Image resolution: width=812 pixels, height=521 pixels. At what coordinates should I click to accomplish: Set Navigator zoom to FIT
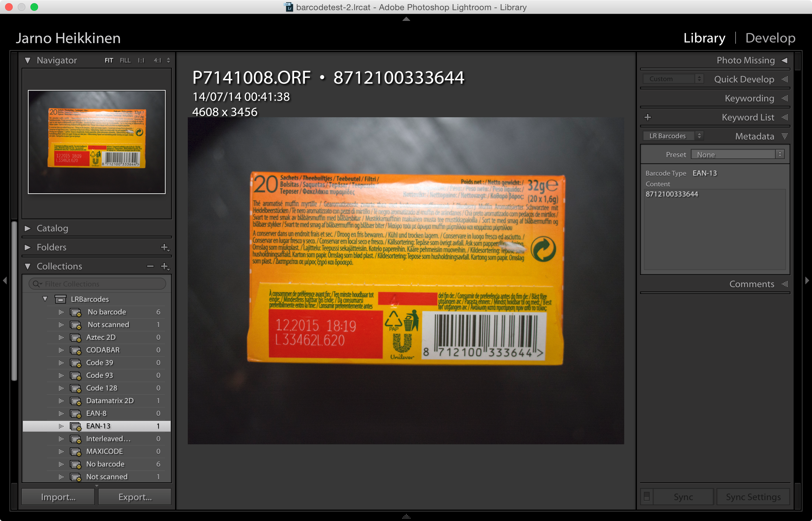point(109,61)
